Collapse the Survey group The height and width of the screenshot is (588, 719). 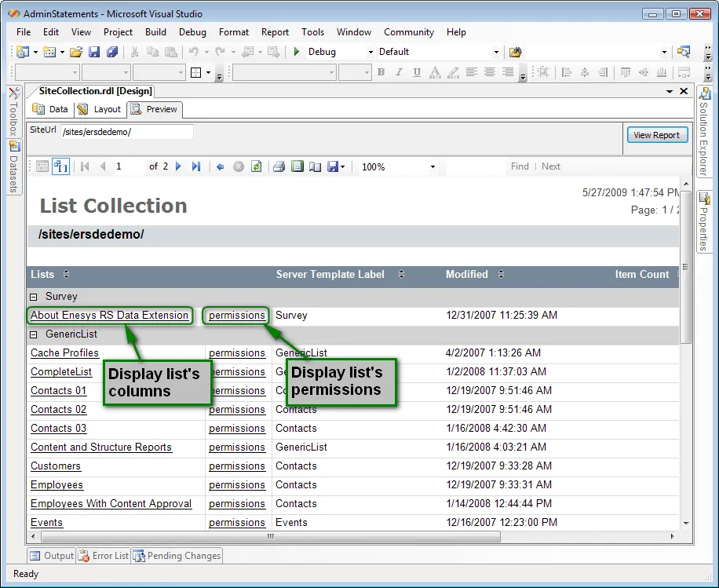[x=34, y=297]
